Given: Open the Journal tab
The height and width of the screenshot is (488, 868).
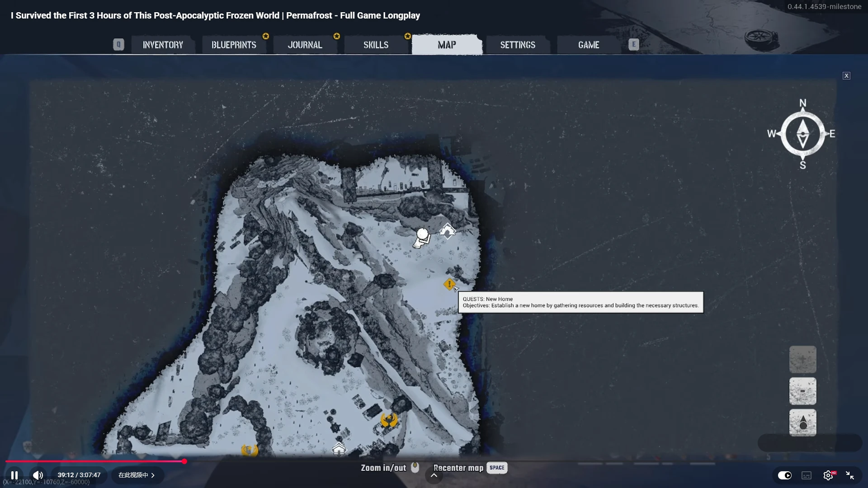Looking at the screenshot, I should click(x=305, y=45).
